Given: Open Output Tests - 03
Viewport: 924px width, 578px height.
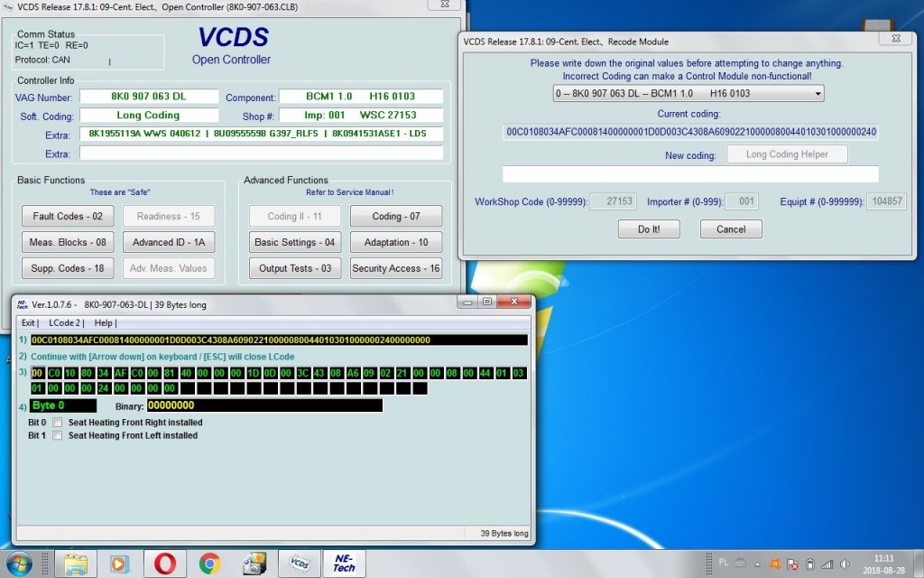Looking at the screenshot, I should point(295,267).
